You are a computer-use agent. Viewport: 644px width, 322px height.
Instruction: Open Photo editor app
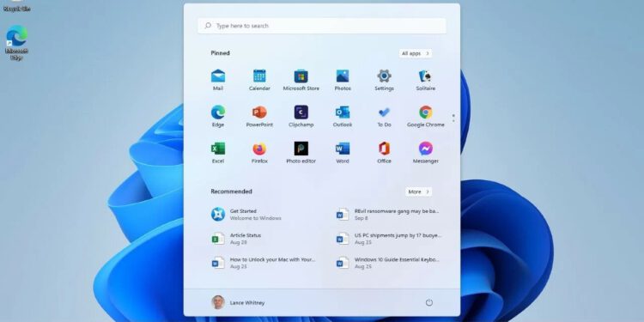point(301,153)
